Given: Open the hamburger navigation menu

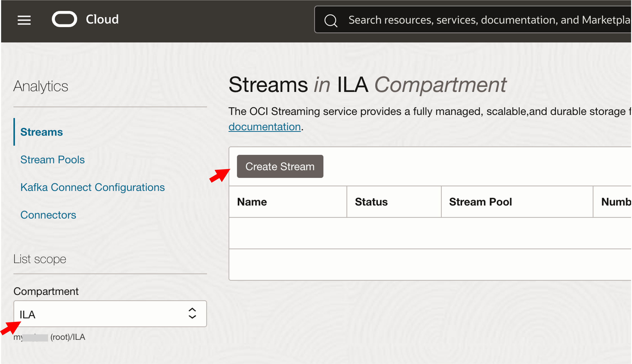Looking at the screenshot, I should pos(24,20).
